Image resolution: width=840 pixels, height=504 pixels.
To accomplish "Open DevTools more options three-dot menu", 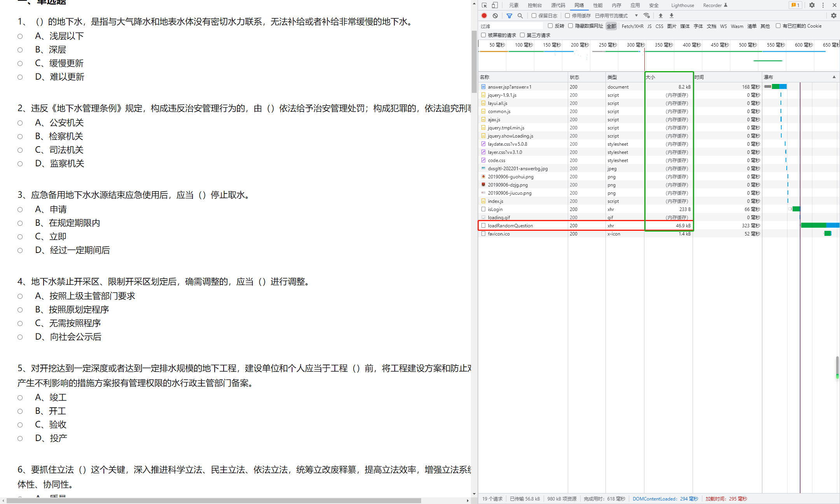I will point(823,5).
